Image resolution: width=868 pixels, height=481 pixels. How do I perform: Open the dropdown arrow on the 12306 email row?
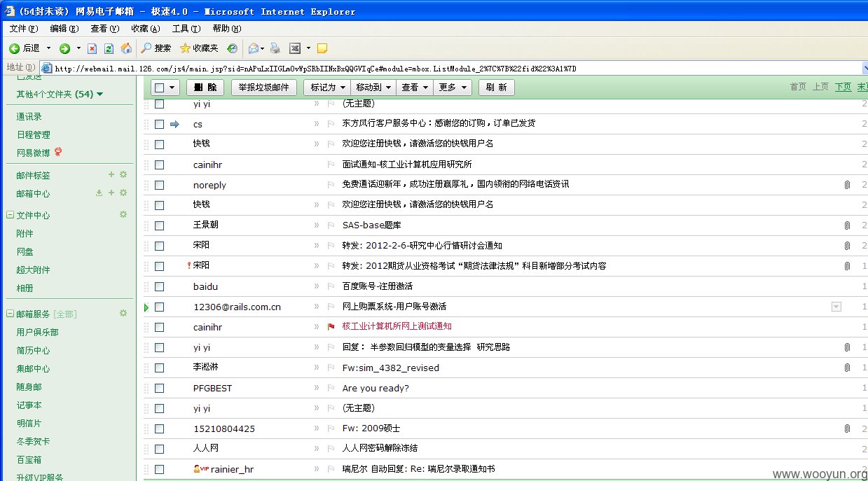tap(836, 307)
